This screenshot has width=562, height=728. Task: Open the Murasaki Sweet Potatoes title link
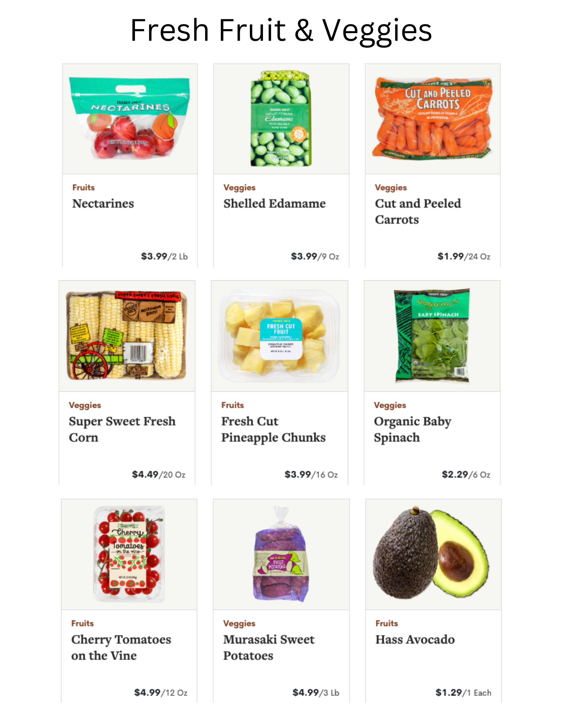[269, 648]
